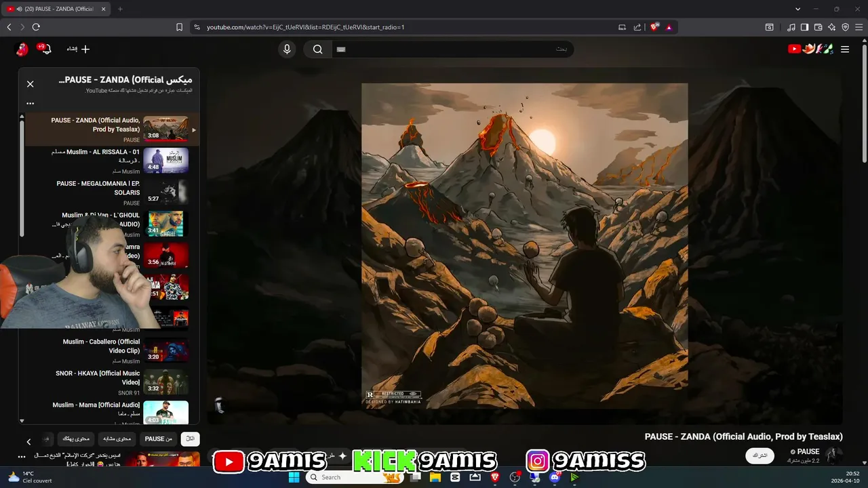
Task: Focus the YouTube search input field
Action: 452,49
